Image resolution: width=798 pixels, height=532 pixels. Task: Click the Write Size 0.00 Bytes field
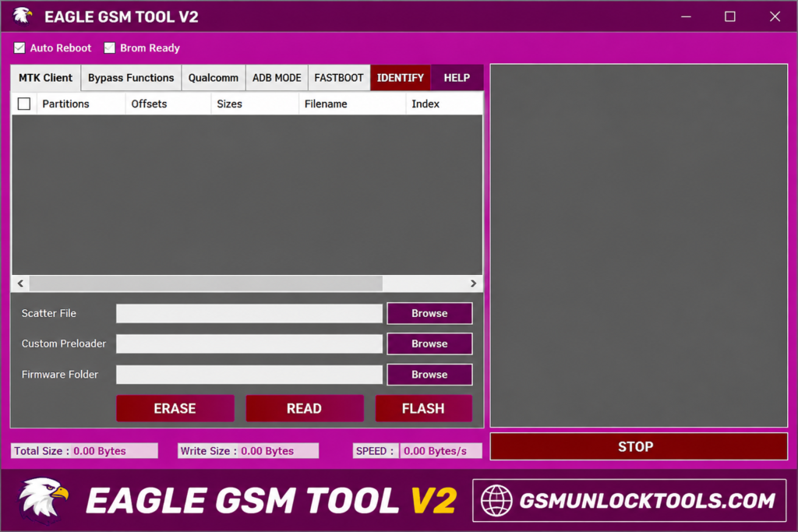(x=249, y=451)
